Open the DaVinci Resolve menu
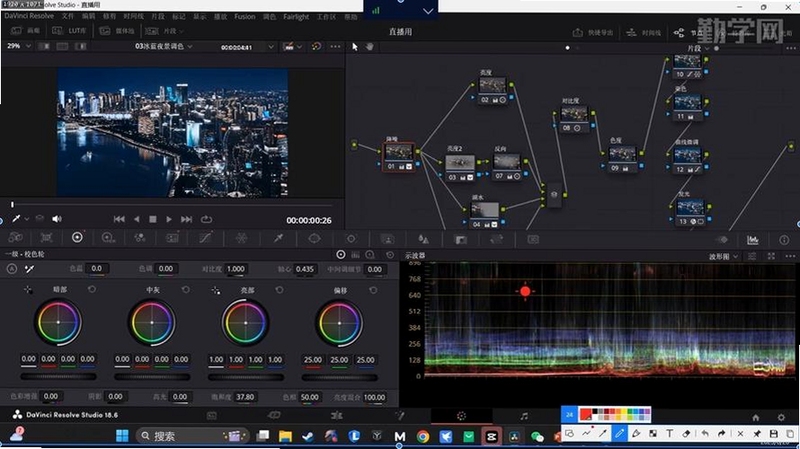The width and height of the screenshot is (800, 449). [29, 16]
